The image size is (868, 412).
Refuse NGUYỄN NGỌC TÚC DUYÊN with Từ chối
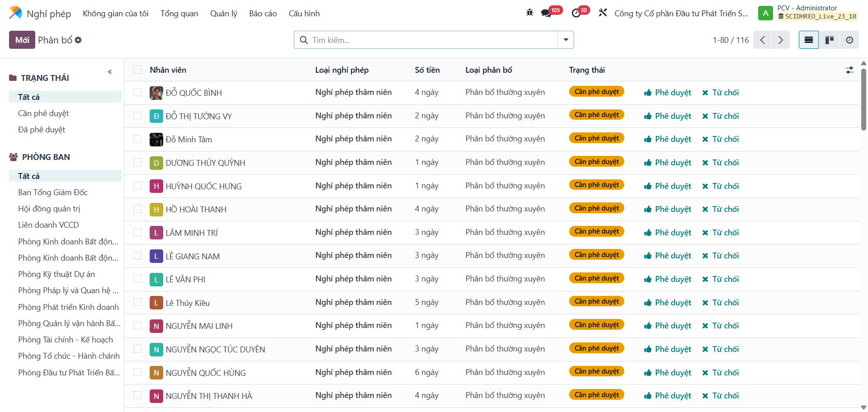(721, 349)
